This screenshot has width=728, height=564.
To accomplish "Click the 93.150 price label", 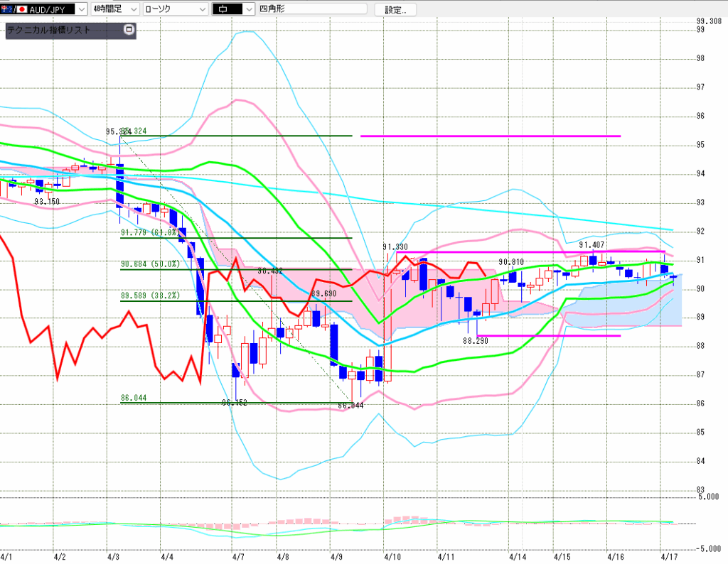I will click(x=47, y=201).
